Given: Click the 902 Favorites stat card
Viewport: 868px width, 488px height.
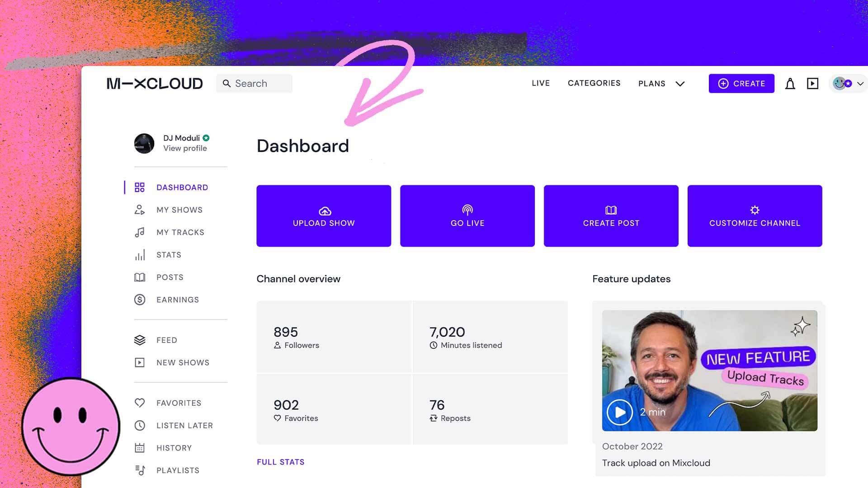Looking at the screenshot, I should coord(334,409).
